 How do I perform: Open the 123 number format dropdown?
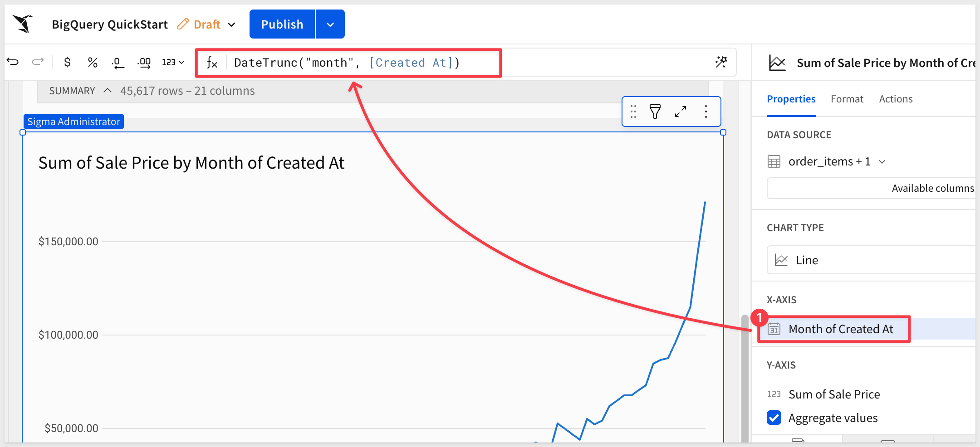click(173, 62)
